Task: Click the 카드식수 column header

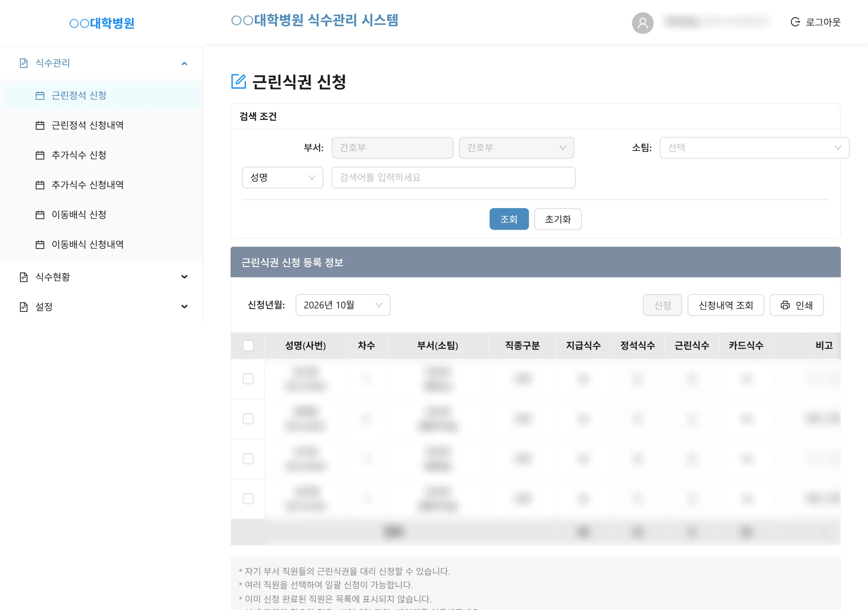Action: click(746, 345)
